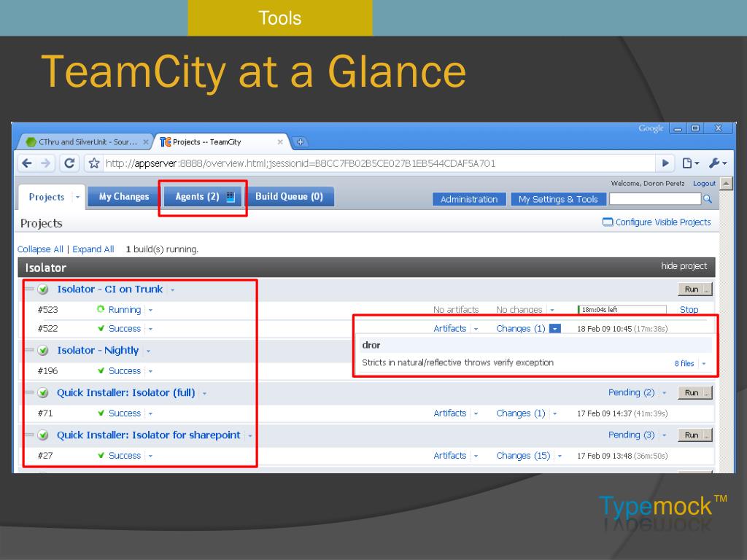Open dropdown next to Running status

click(x=150, y=310)
